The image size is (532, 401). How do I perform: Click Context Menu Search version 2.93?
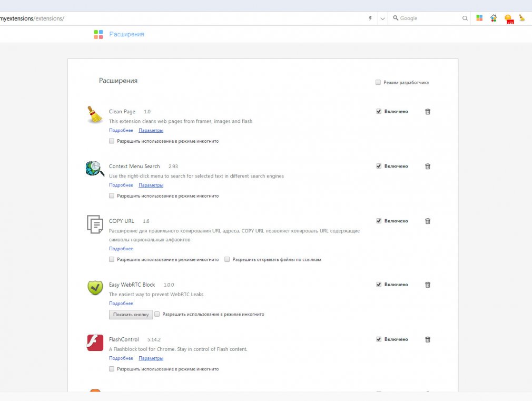coord(173,167)
